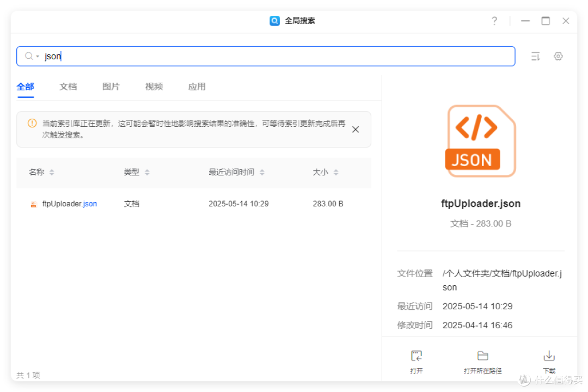Screen dimensions: 588x392
Task: Click the 文档 type cell of ftpUploader.json
Action: pos(132,204)
